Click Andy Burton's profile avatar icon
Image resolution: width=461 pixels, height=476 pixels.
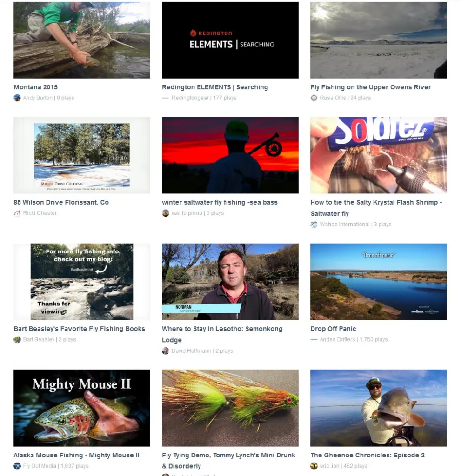[17, 98]
